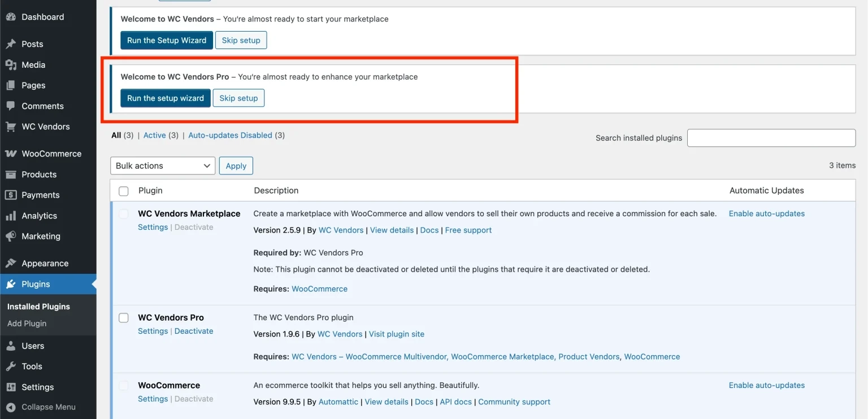
Task: Open Settings for WC Vendors Marketplace
Action: (x=153, y=227)
